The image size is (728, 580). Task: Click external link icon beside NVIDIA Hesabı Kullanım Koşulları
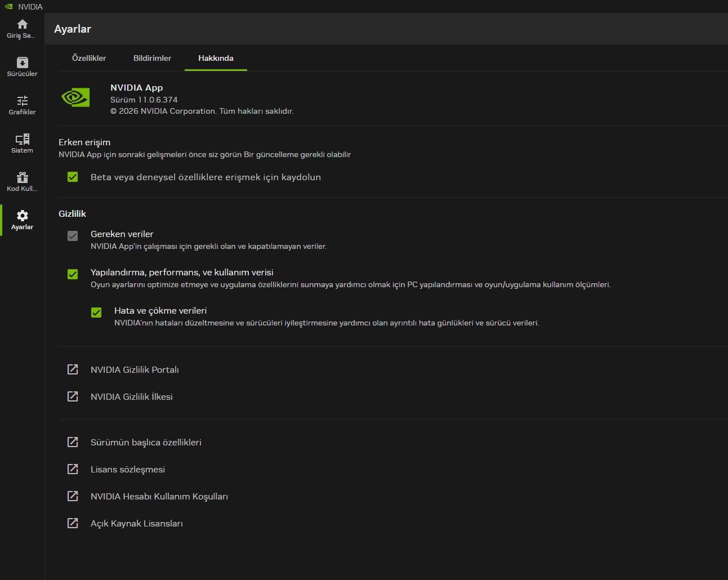click(x=73, y=496)
